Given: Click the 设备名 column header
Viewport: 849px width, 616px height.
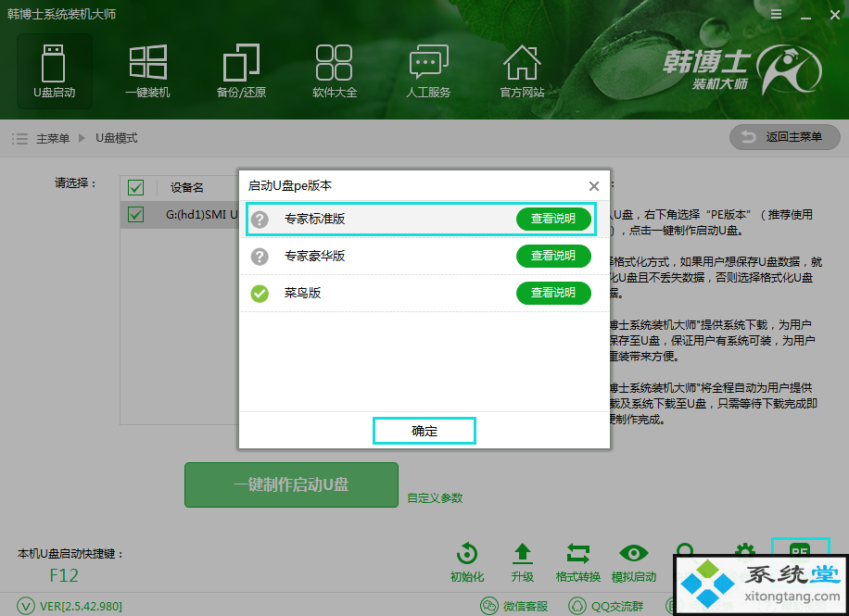Looking at the screenshot, I should click(187, 188).
